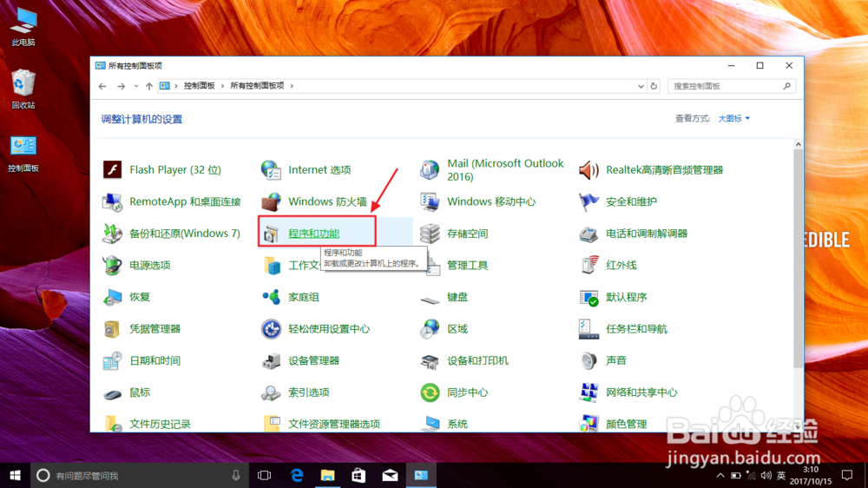Open the Action Center notification icon

(x=847, y=475)
